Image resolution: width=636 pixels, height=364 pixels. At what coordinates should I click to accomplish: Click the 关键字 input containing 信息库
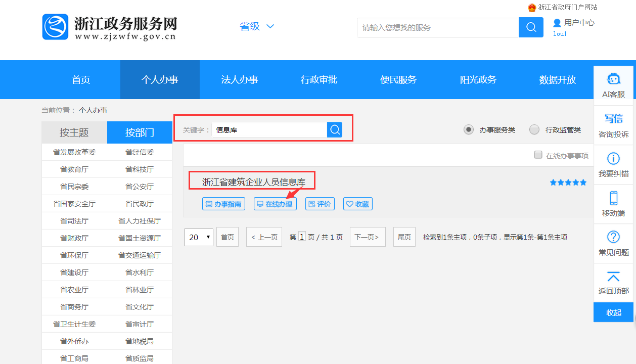click(x=269, y=130)
